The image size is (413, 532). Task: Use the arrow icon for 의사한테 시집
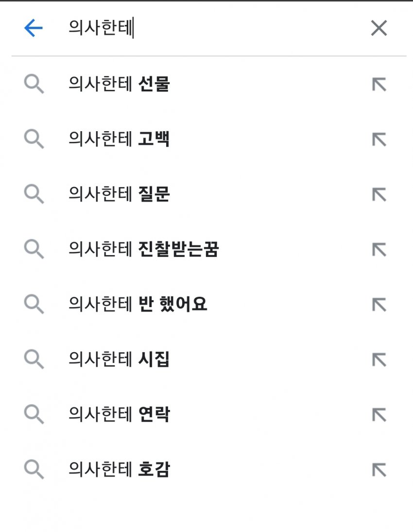coord(379,360)
